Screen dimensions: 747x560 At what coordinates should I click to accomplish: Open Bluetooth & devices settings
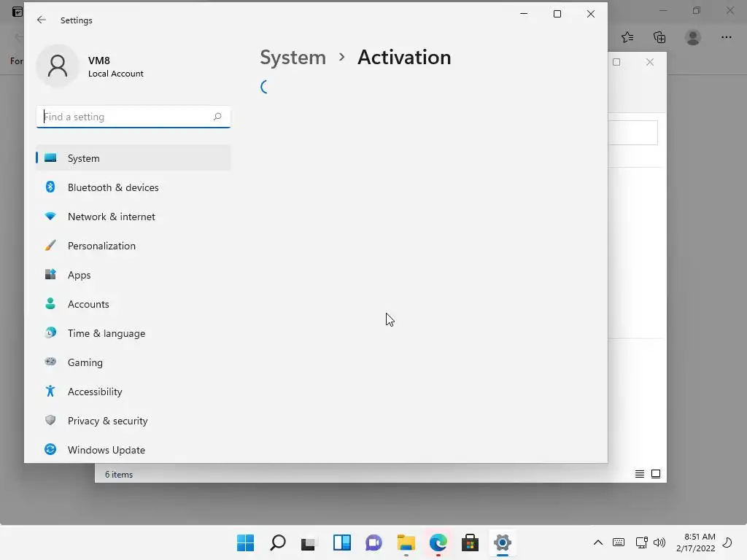pyautogui.click(x=133, y=187)
